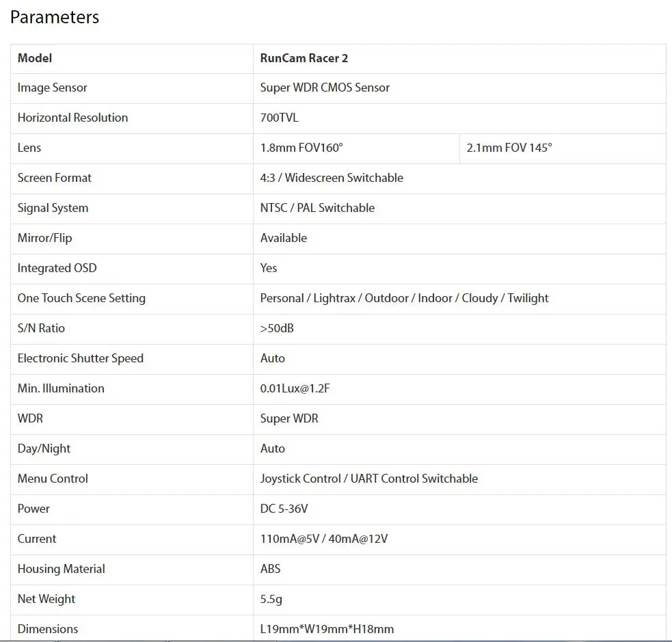
Task: Select the 0.01Lux@1.2F illumination value
Action: point(295,388)
